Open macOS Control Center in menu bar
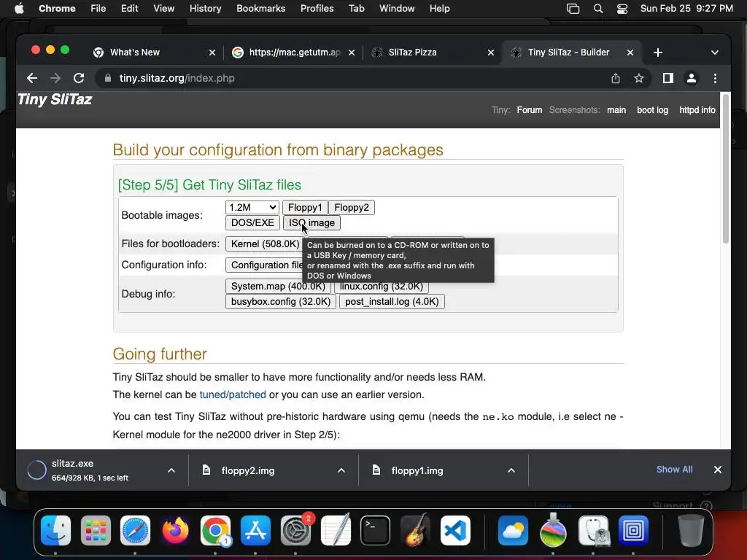This screenshot has width=747, height=560. (x=622, y=9)
